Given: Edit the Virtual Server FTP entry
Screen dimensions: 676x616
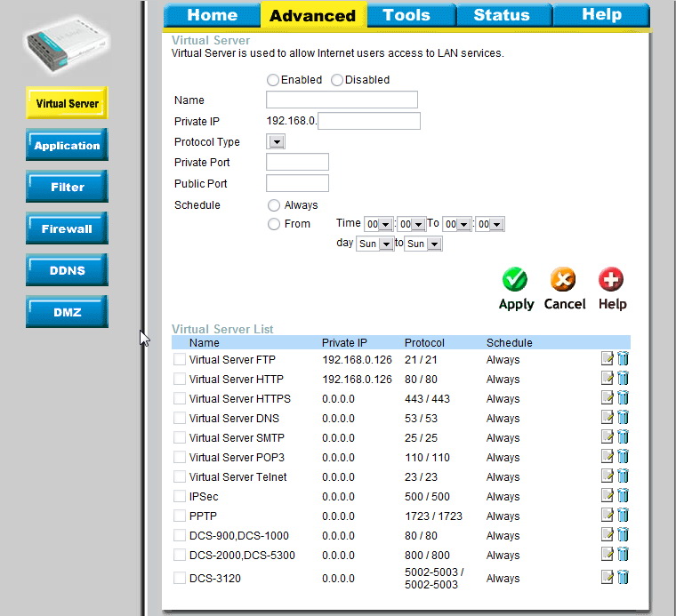Looking at the screenshot, I should (607, 358).
